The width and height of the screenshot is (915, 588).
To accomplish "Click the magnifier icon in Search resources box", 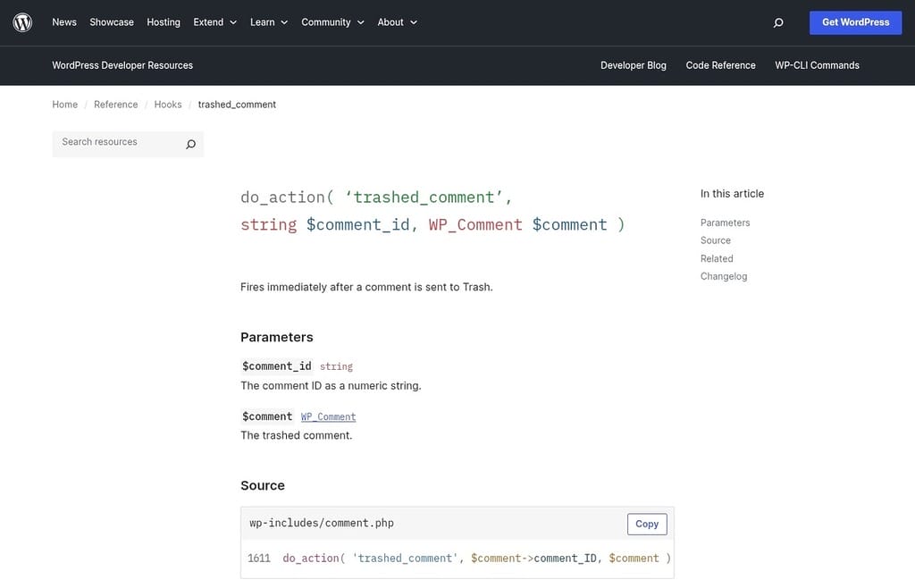I will click(x=189, y=143).
